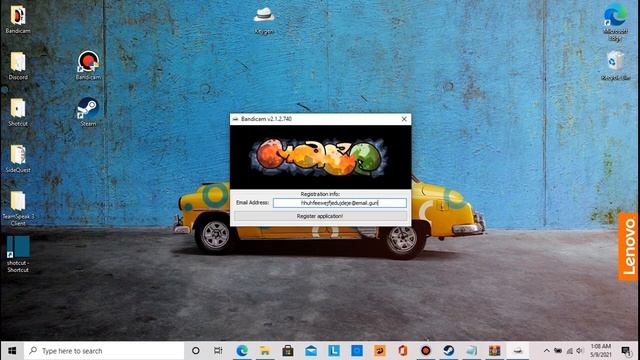Click the Bandicam v2.1.2.740 title bar text
This screenshot has height=360, width=640.
coord(266,119)
